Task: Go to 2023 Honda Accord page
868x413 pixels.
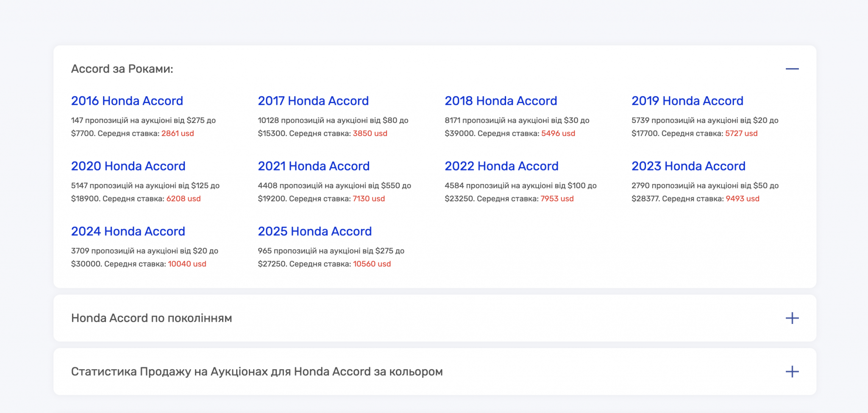Action: (x=688, y=166)
